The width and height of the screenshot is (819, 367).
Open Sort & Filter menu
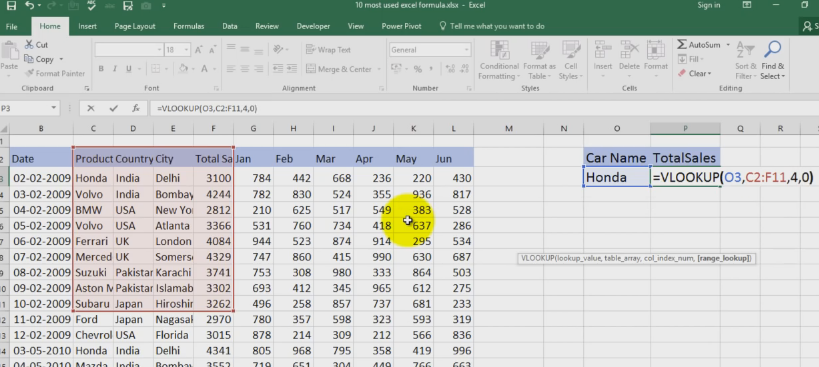pyautogui.click(x=745, y=61)
